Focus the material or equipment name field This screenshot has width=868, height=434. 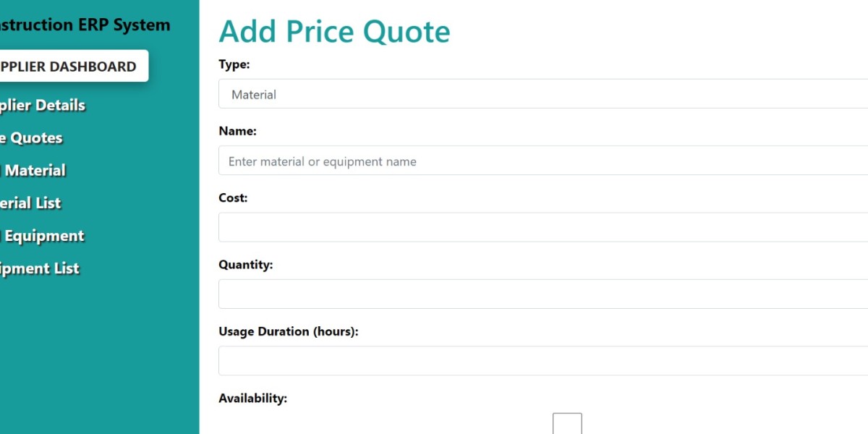542,161
